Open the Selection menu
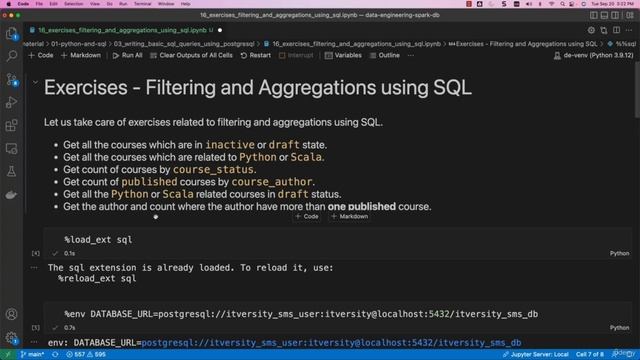Viewport: 640px width, 360px height. (x=73, y=4)
